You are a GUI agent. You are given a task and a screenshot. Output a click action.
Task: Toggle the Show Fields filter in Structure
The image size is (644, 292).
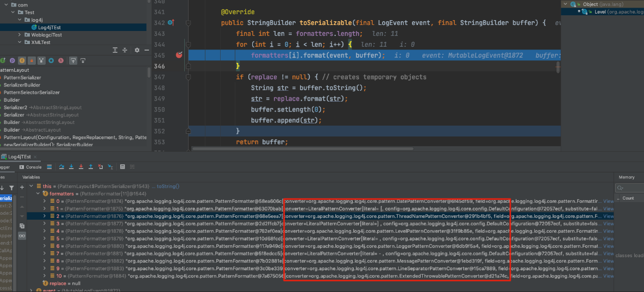pos(22,60)
